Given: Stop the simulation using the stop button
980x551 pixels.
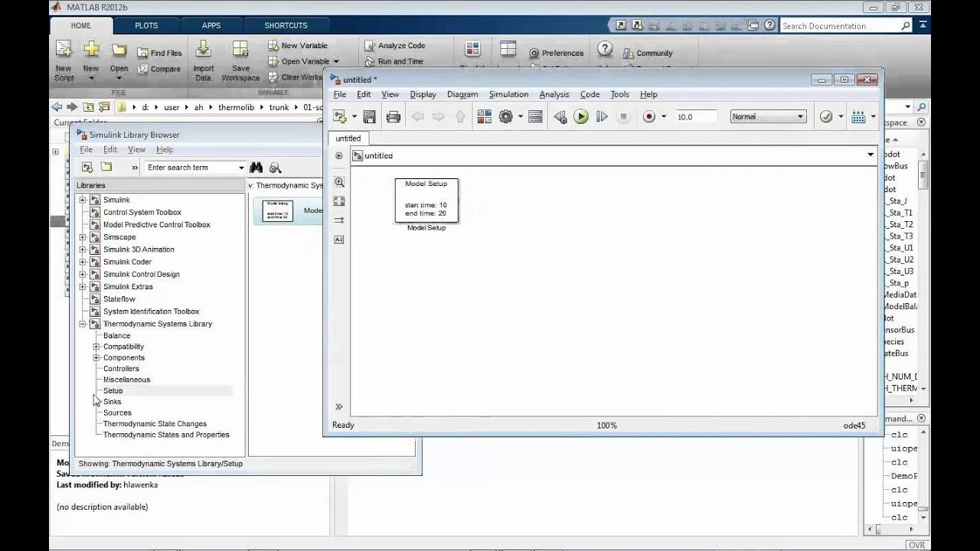Looking at the screenshot, I should coord(623,117).
